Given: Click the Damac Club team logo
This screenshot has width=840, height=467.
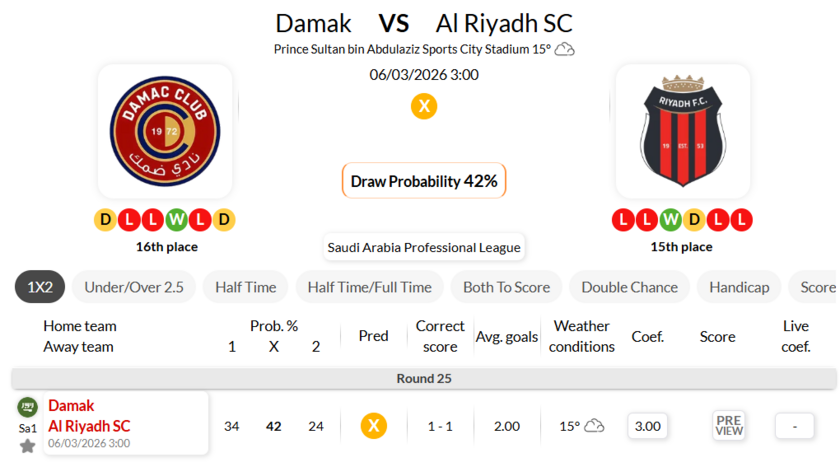Looking at the screenshot, I should [165, 131].
